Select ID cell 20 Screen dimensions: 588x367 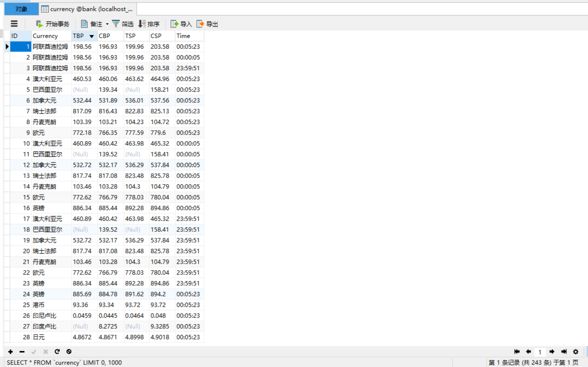(21, 251)
